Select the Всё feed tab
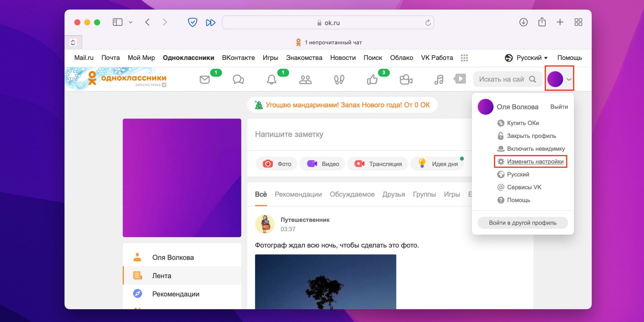The height and width of the screenshot is (322, 644). [x=261, y=194]
